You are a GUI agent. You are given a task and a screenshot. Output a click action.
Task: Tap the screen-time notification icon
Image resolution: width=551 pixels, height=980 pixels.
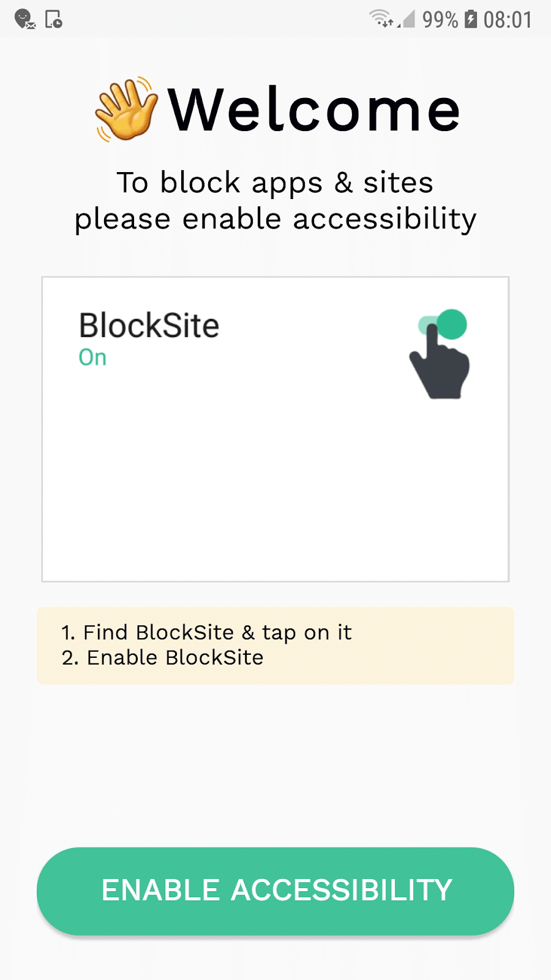(54, 20)
